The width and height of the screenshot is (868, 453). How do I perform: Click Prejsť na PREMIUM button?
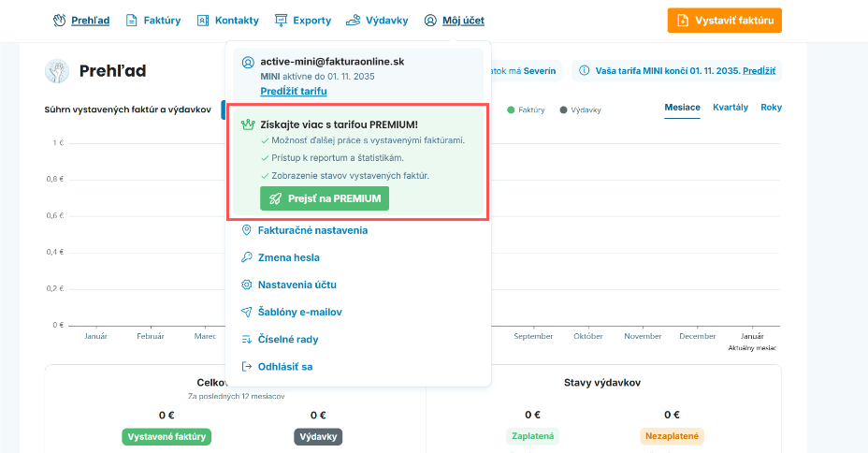point(325,198)
